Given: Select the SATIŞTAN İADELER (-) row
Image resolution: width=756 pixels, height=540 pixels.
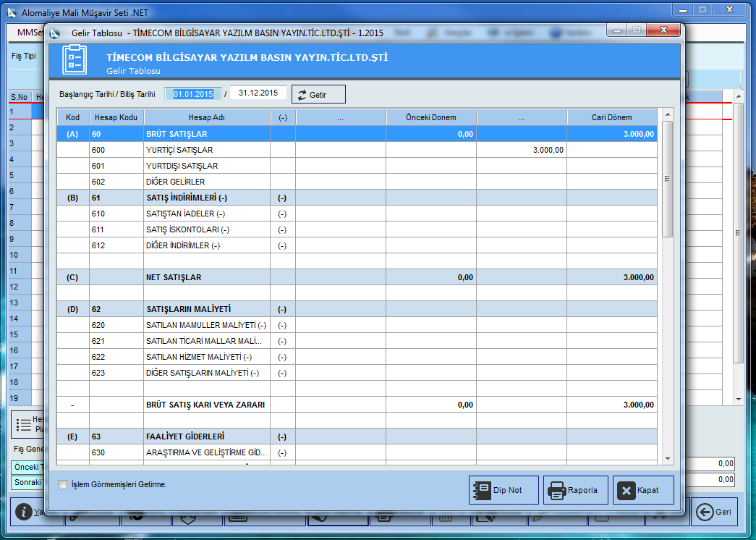Looking at the screenshot, I should tap(357, 214).
